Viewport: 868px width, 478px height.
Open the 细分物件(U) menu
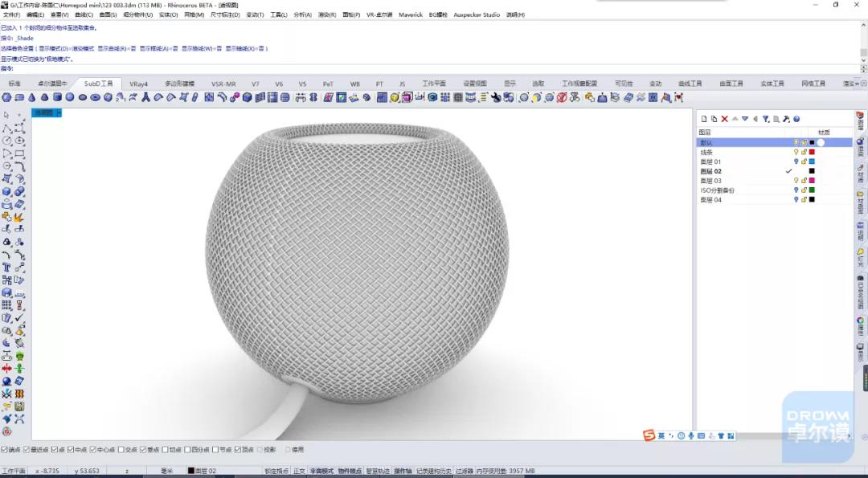(x=137, y=15)
